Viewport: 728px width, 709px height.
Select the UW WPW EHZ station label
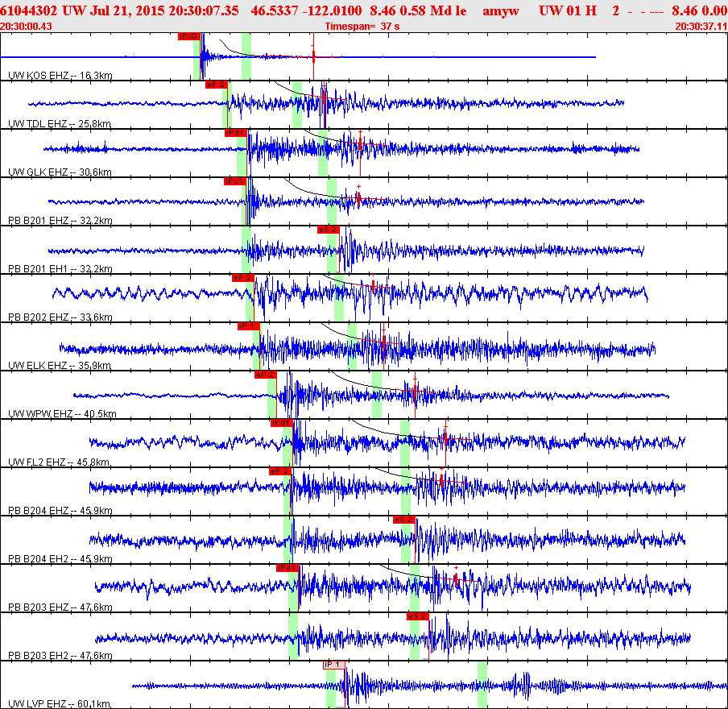63,413
